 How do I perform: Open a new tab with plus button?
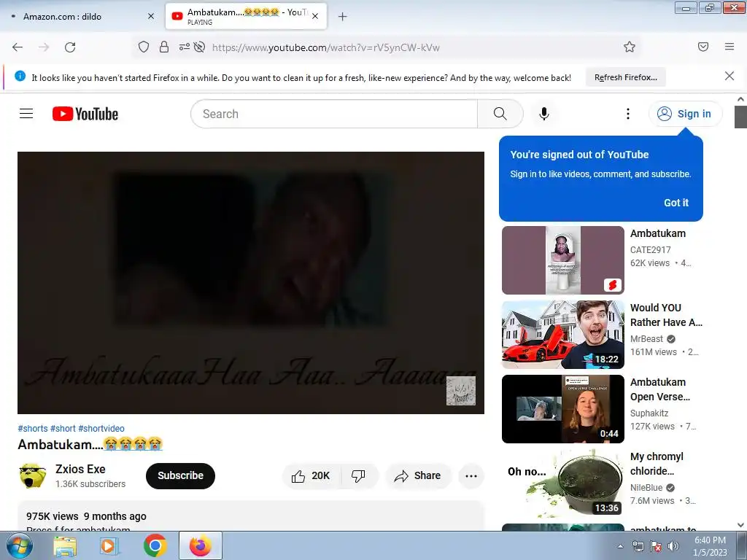point(342,17)
